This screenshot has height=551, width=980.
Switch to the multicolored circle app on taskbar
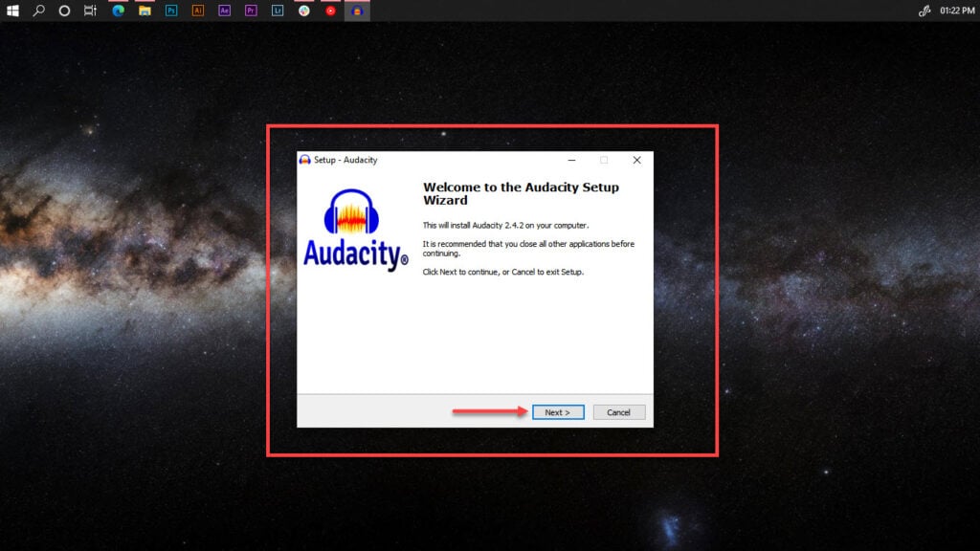pos(304,11)
